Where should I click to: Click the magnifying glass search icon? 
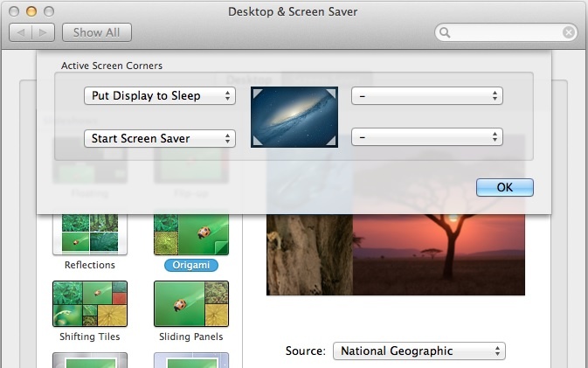point(445,32)
